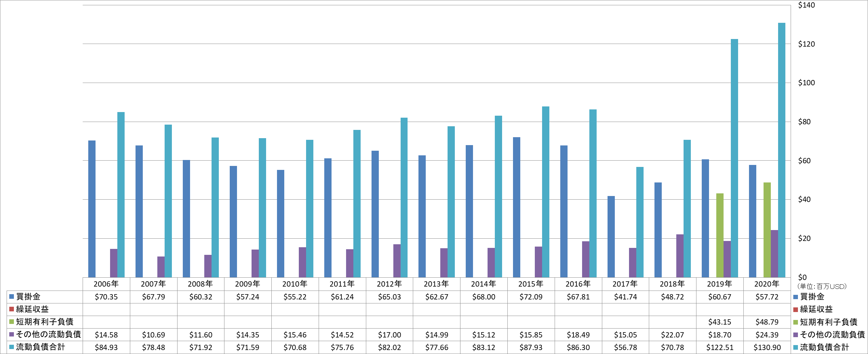Screen dimensions: 868x354
Task: Click the $60 axis label
Action: [804, 161]
